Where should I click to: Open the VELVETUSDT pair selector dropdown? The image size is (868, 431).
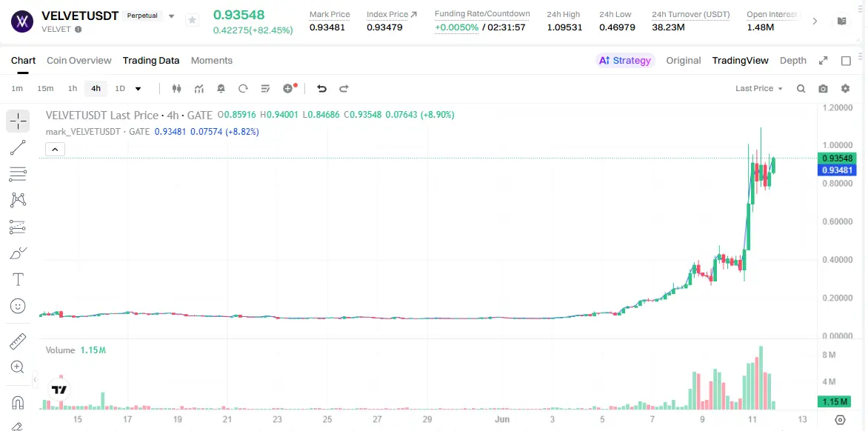point(171,16)
